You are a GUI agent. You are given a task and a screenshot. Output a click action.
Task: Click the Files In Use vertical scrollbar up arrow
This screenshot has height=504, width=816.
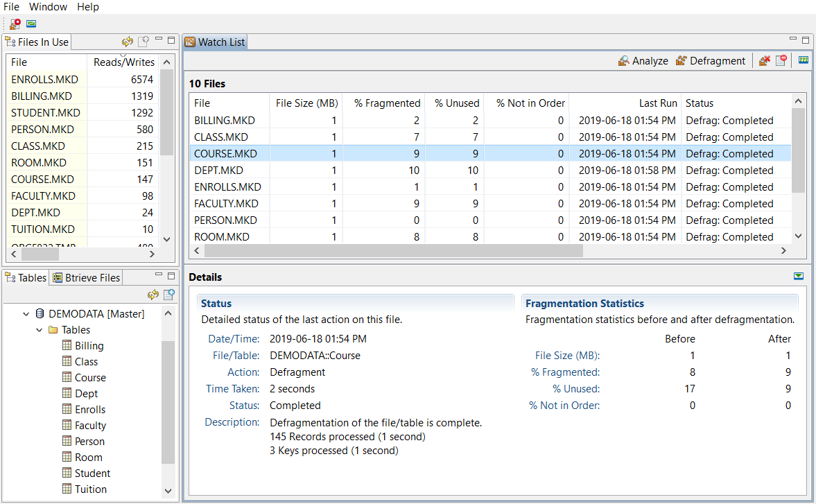pos(166,62)
